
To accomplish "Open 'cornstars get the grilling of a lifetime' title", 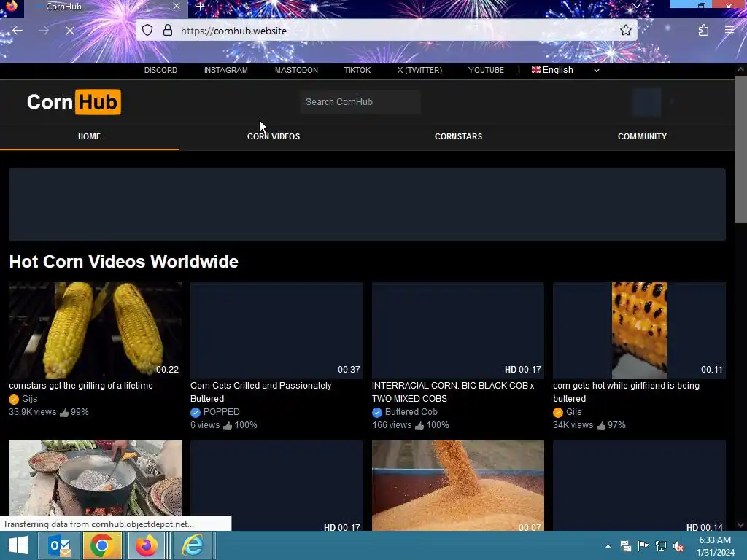I will (81, 386).
